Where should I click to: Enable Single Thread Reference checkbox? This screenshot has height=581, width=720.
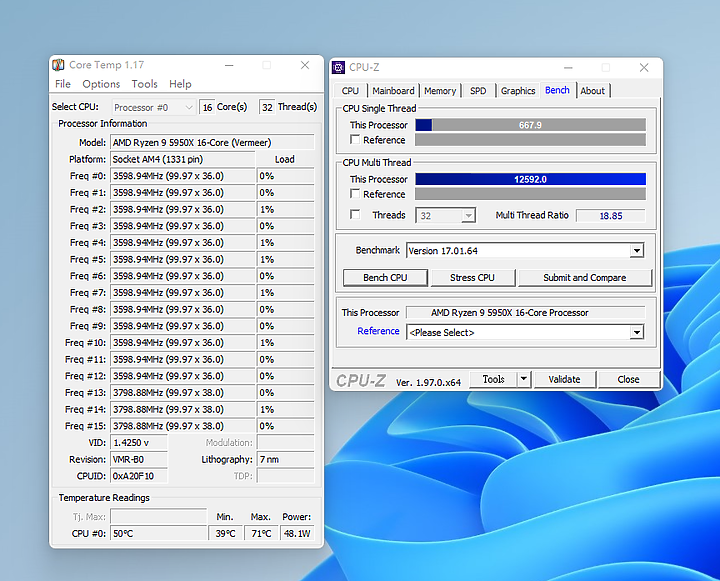click(355, 139)
